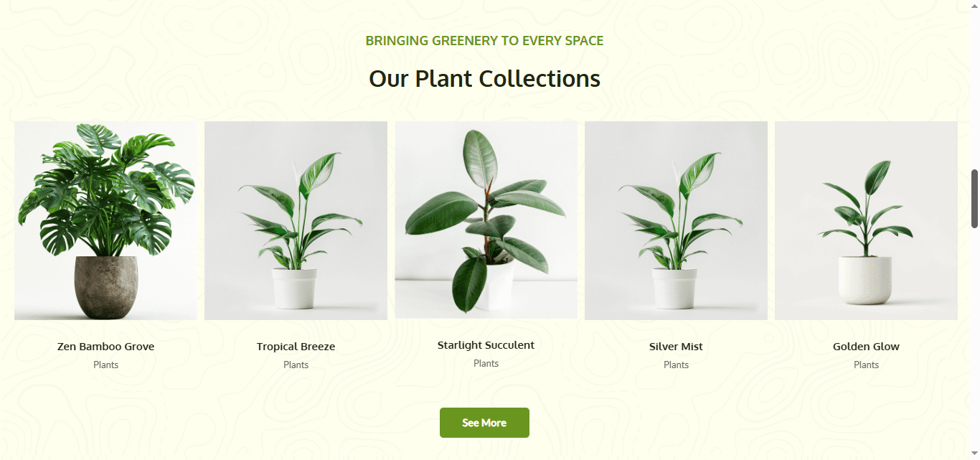Click Plants category under Silver Mist

point(676,365)
